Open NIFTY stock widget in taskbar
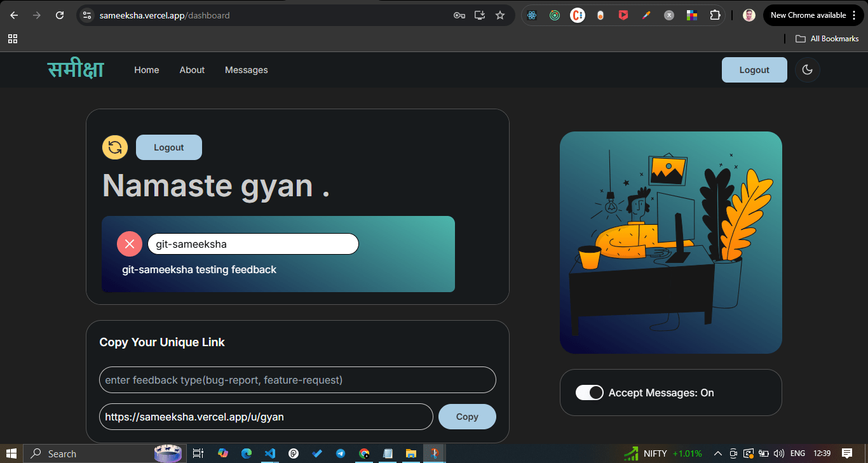868x463 pixels. click(x=663, y=453)
